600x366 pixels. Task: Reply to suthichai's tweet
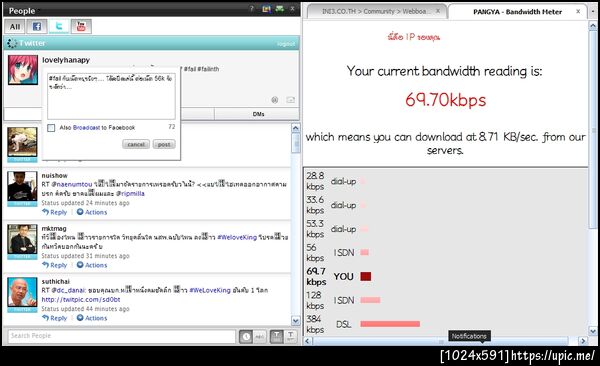coord(54,318)
